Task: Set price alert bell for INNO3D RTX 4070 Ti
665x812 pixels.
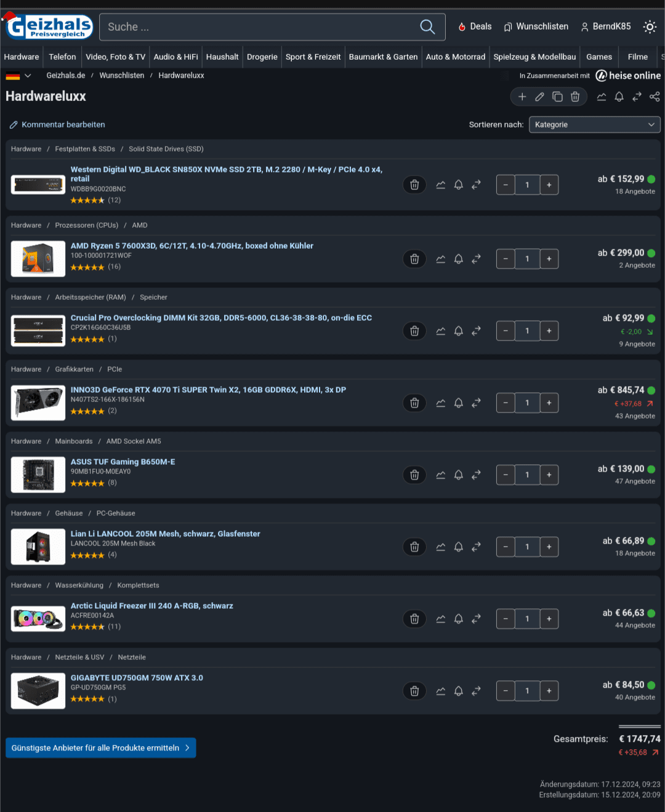Action: tap(459, 403)
